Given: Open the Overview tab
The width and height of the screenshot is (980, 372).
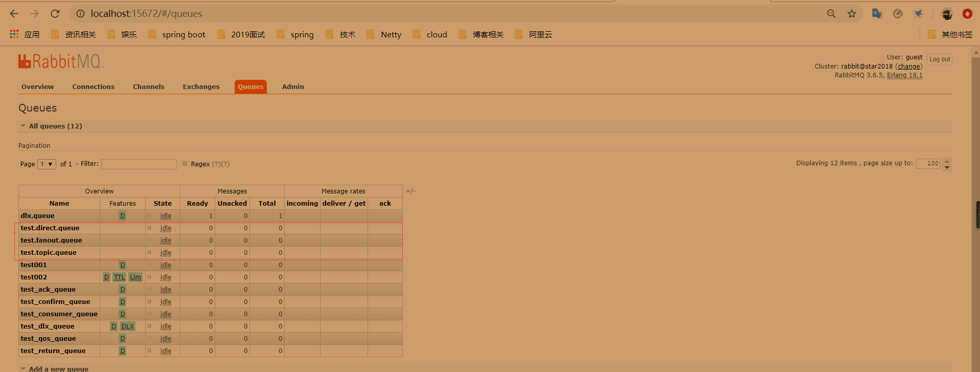Looking at the screenshot, I should 37,87.
